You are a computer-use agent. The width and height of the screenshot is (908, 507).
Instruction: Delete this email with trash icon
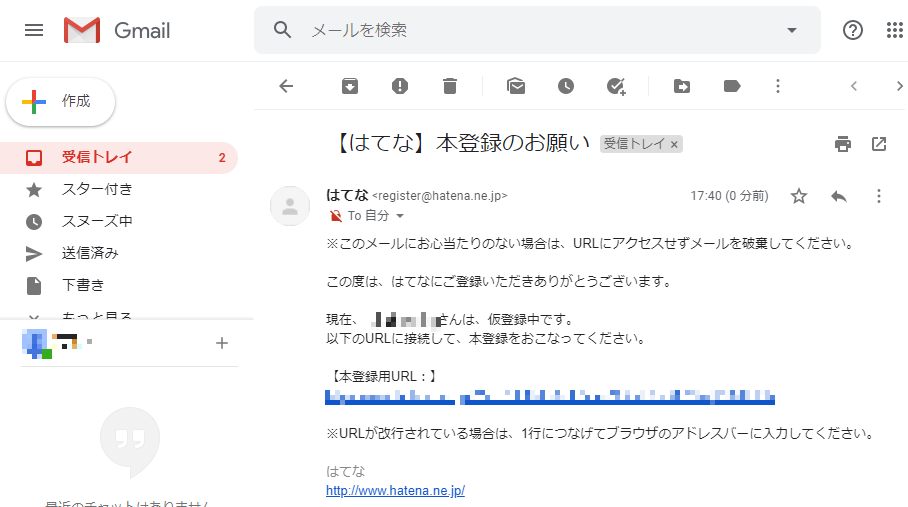(x=450, y=86)
